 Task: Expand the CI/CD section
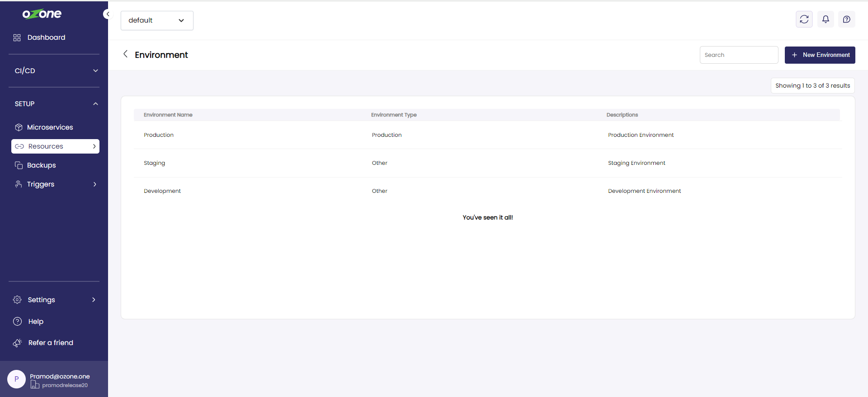[54, 71]
